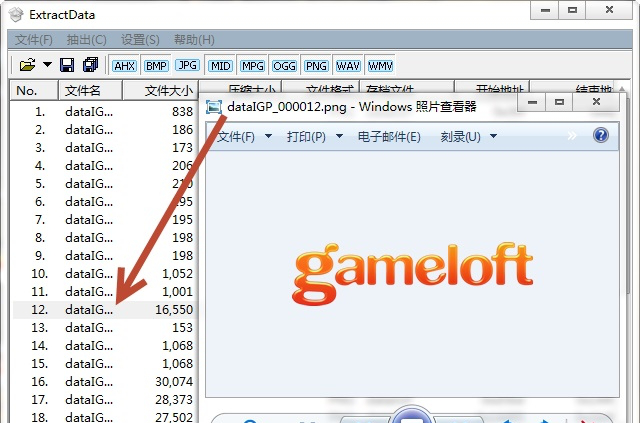Click the save all multiple-disks icon
This screenshot has height=439, width=640.
pyautogui.click(x=91, y=64)
